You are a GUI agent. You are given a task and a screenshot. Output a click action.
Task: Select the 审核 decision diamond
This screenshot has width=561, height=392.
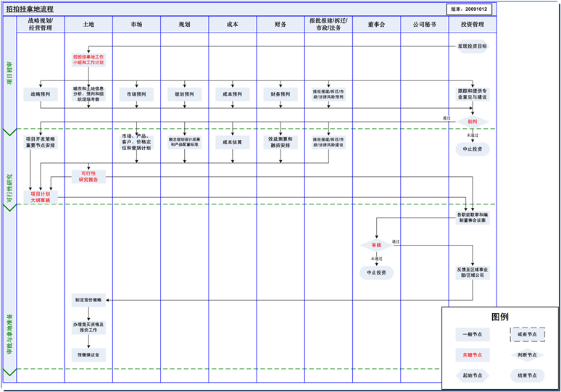tap(376, 245)
